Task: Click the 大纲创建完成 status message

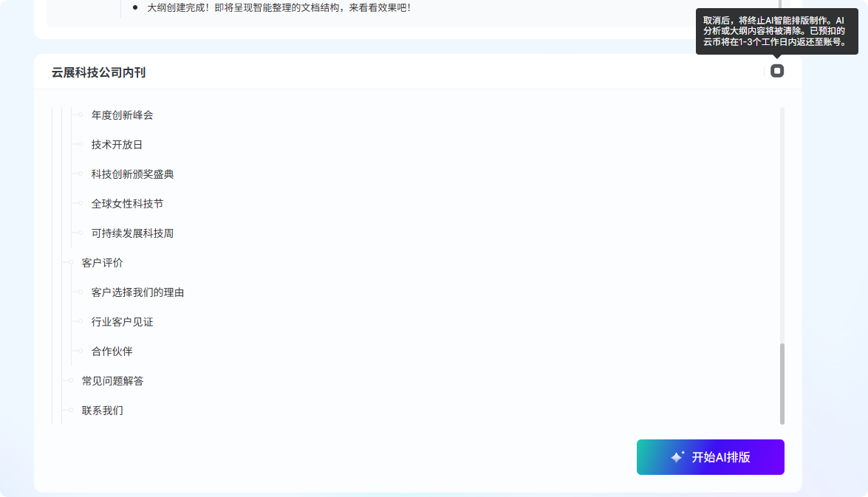Action: [x=278, y=8]
